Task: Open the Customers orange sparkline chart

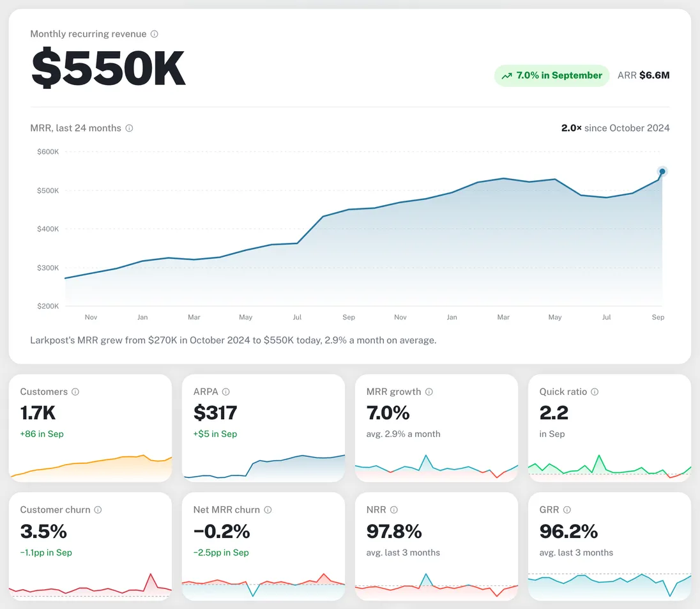Action: coord(90,468)
